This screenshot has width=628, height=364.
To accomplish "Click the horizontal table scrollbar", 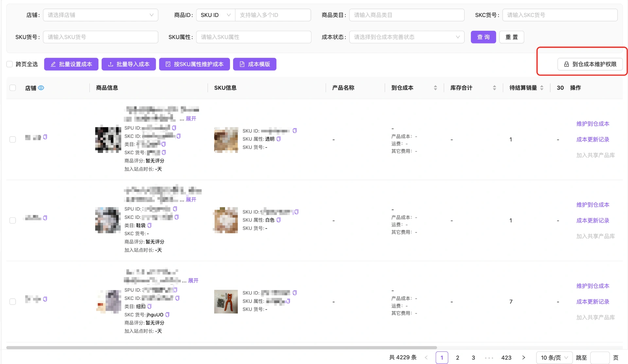I will pos(221,347).
